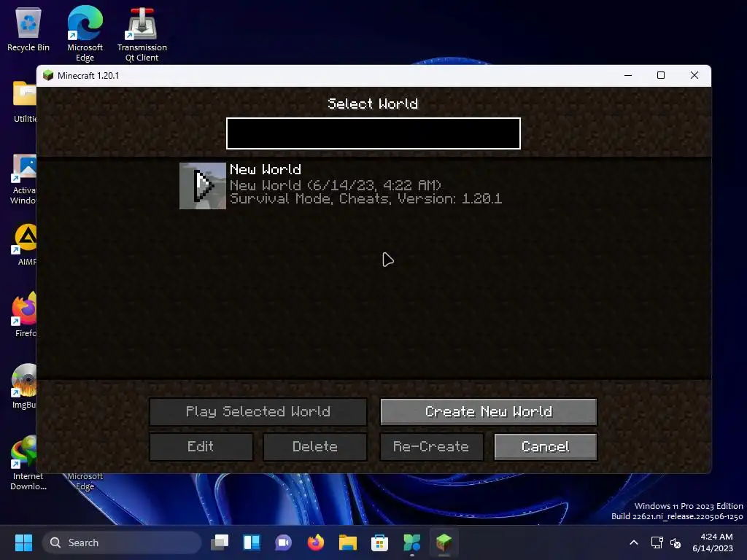Screen dimensions: 747x560
Task: Maximize the Minecraft 1.20.1 window
Action: (x=661, y=75)
